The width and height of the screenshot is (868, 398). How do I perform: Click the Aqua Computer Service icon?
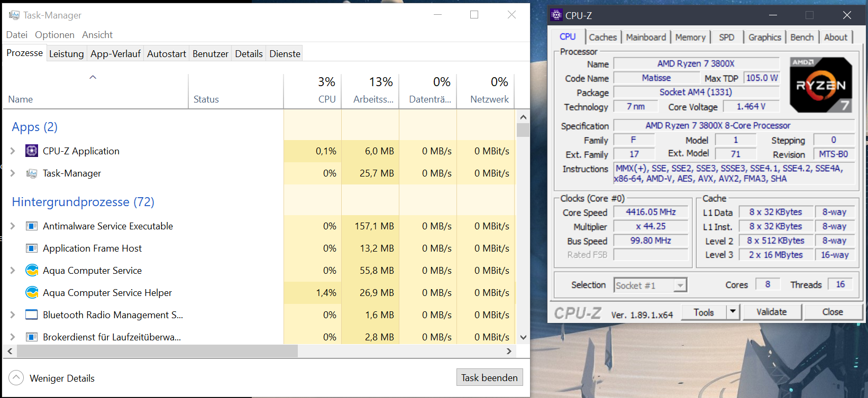pyautogui.click(x=32, y=271)
